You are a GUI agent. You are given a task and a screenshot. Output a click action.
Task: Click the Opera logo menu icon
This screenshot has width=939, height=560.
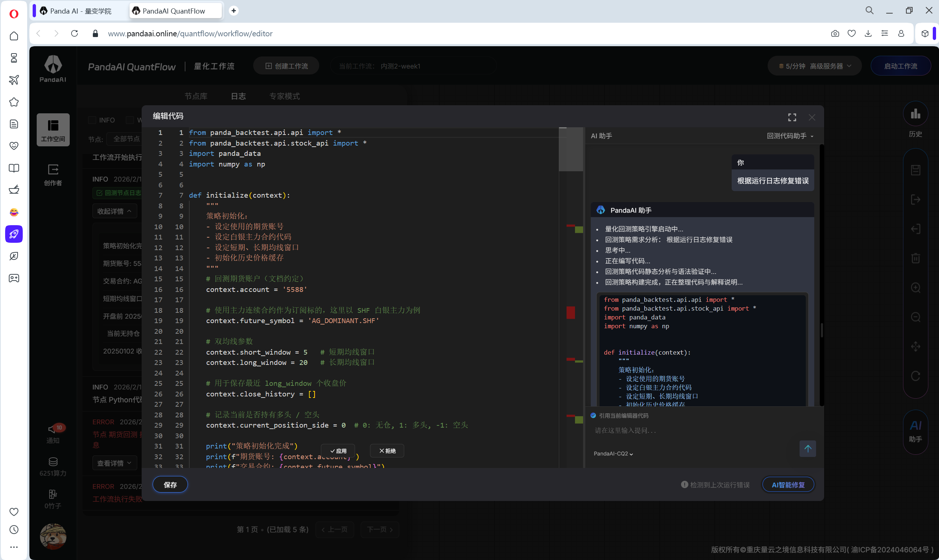pos(14,14)
